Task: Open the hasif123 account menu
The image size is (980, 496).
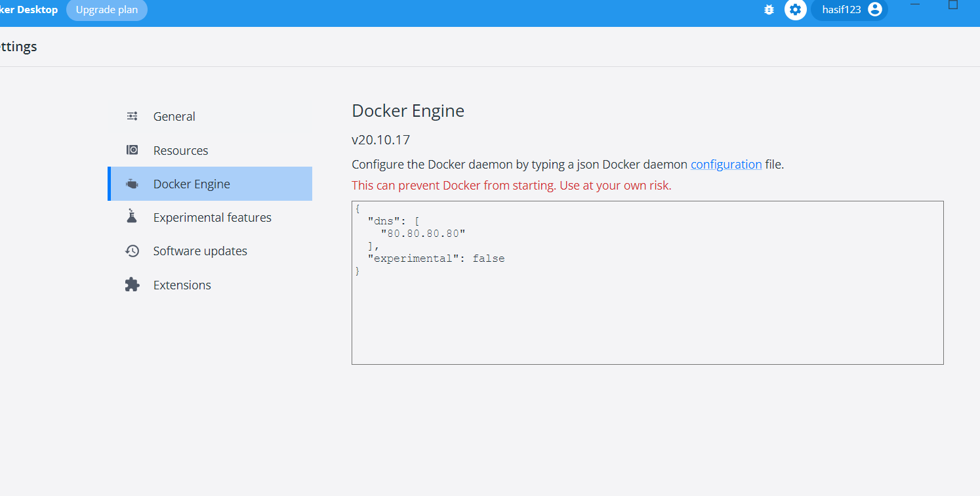Action: (x=849, y=10)
